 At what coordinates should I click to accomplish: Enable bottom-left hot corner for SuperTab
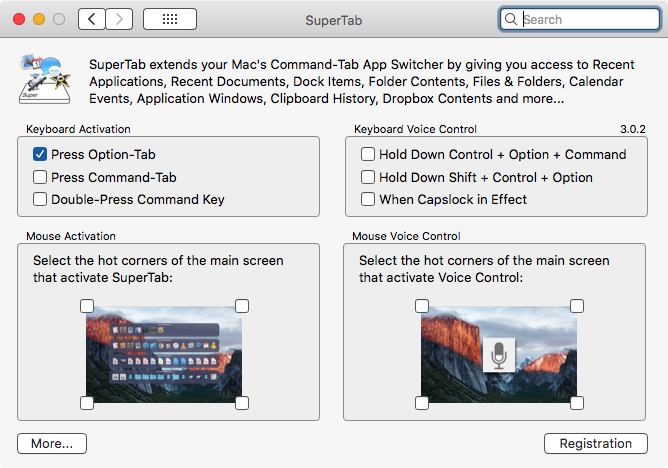point(87,403)
